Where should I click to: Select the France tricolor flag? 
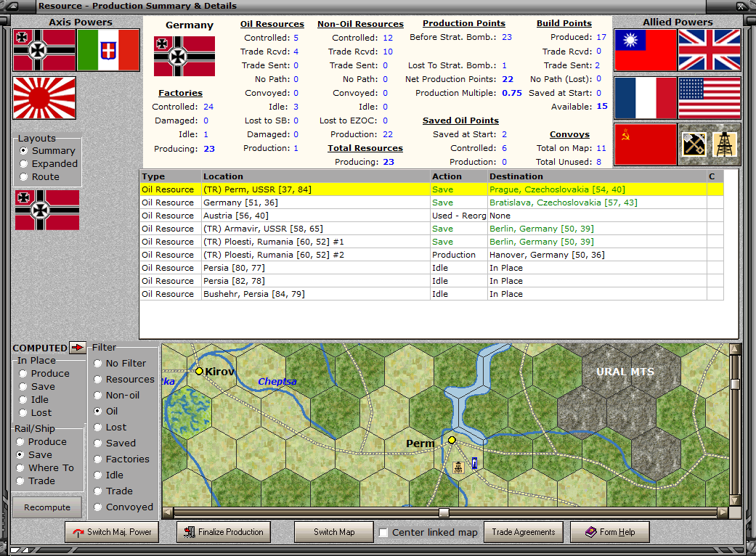[646, 98]
